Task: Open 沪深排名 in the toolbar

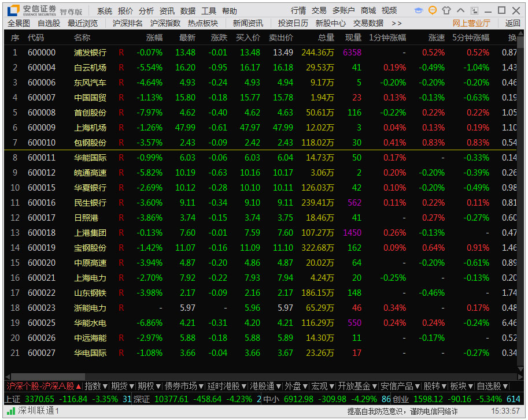Action: pos(128,23)
